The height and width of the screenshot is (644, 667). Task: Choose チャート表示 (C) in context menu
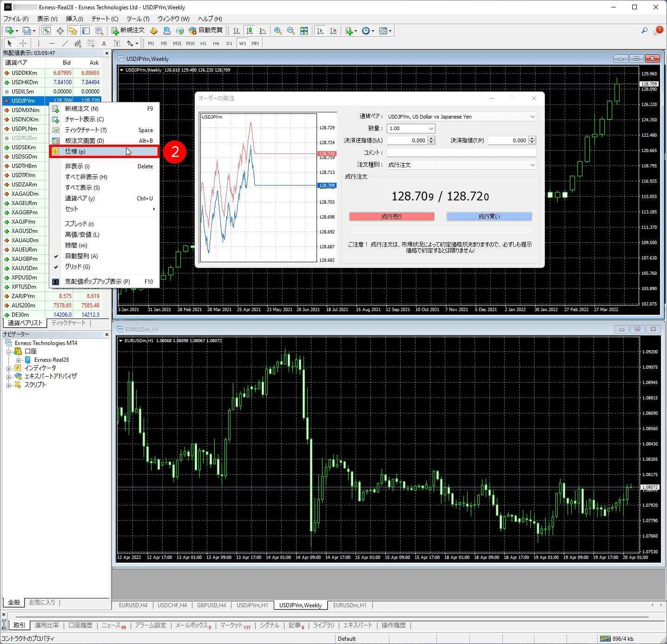point(104,120)
